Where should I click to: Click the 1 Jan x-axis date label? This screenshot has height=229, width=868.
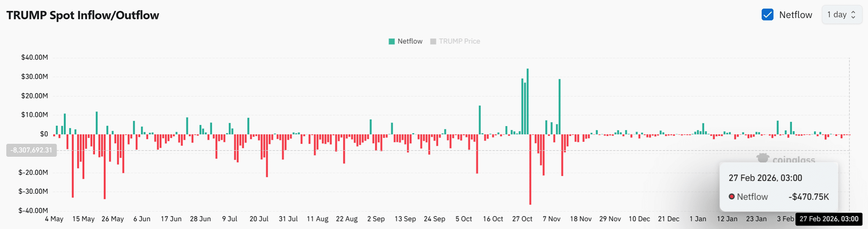pyautogui.click(x=698, y=219)
